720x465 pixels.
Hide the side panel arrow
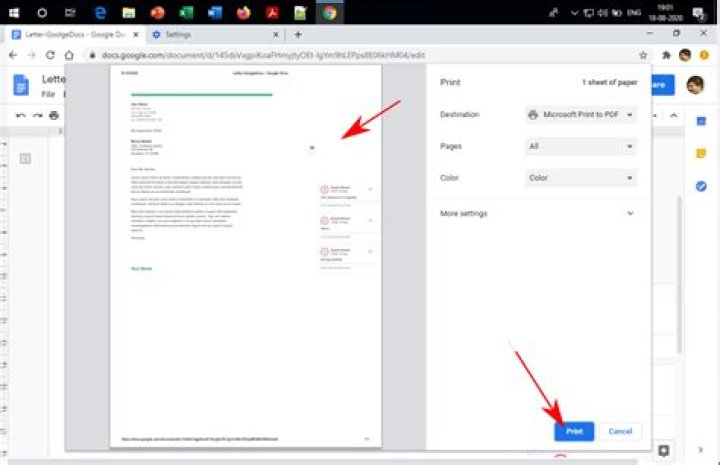point(701,450)
